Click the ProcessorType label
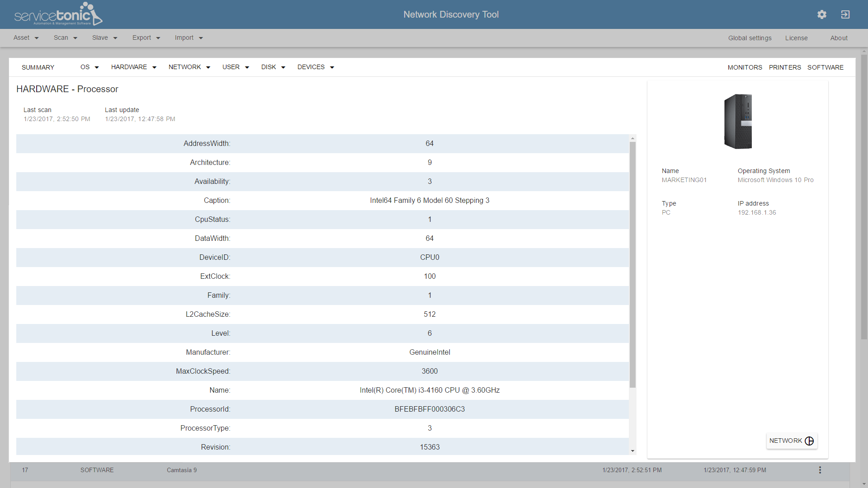 click(205, 428)
